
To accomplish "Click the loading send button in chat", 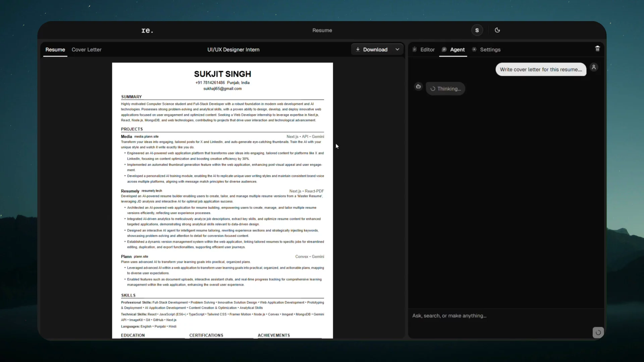I will (x=598, y=333).
